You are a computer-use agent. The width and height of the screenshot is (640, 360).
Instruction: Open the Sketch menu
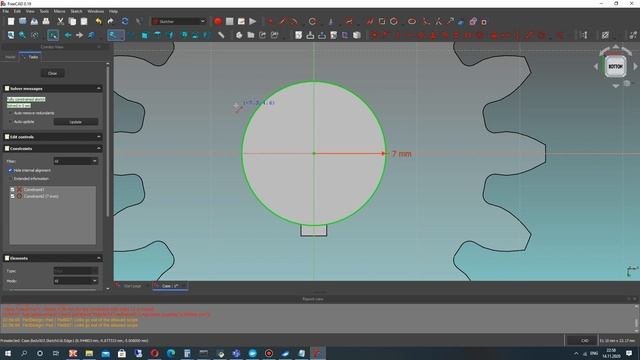(76, 11)
